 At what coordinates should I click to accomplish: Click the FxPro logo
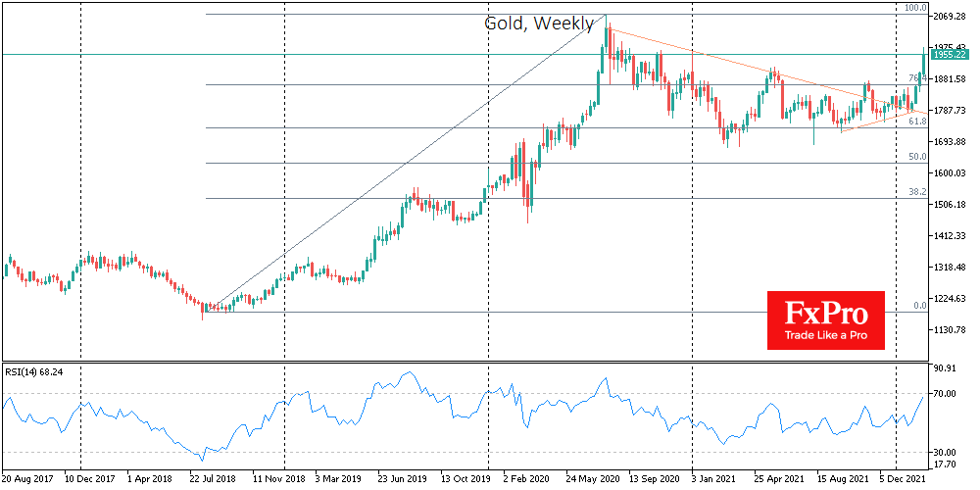824,319
